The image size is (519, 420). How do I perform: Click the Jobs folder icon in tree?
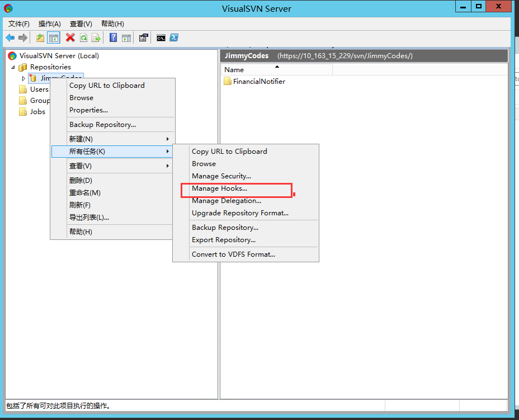click(23, 112)
